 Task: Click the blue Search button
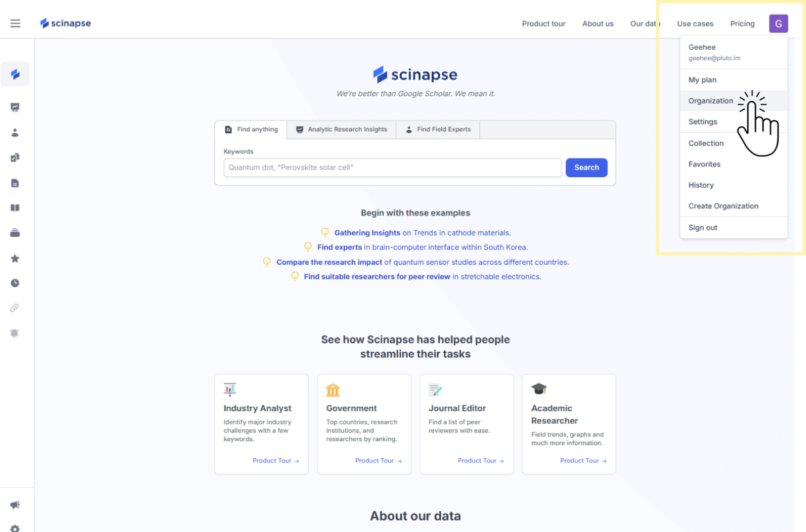point(586,168)
